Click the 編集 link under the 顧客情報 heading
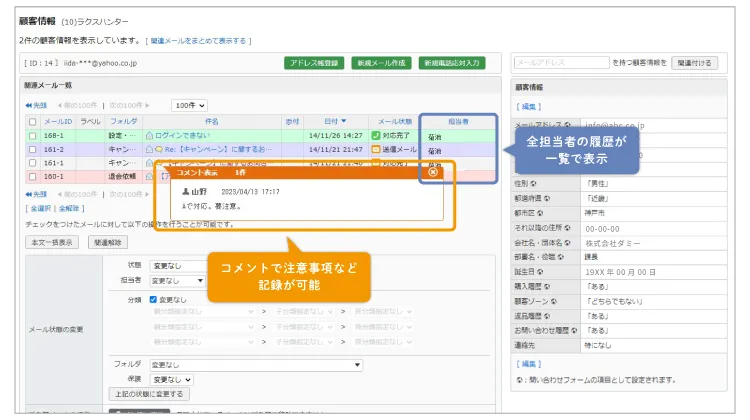 click(x=529, y=107)
